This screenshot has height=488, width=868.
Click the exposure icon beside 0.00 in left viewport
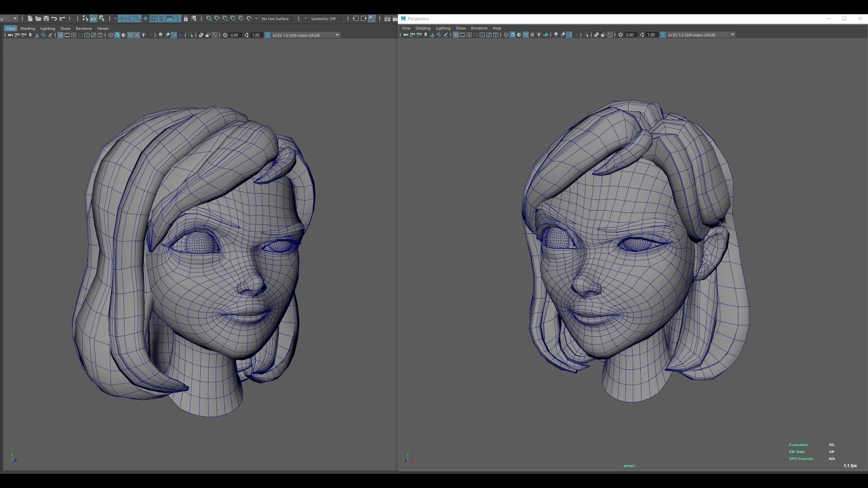225,35
